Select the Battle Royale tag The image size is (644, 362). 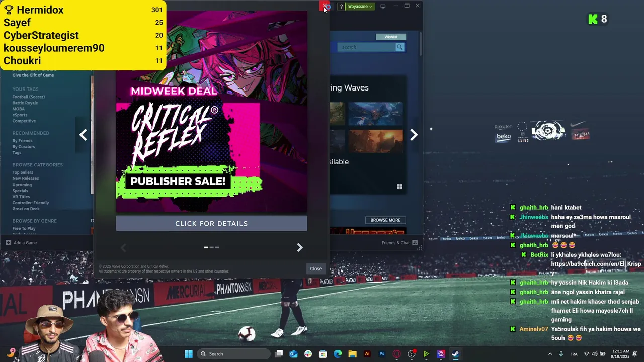pos(25,103)
